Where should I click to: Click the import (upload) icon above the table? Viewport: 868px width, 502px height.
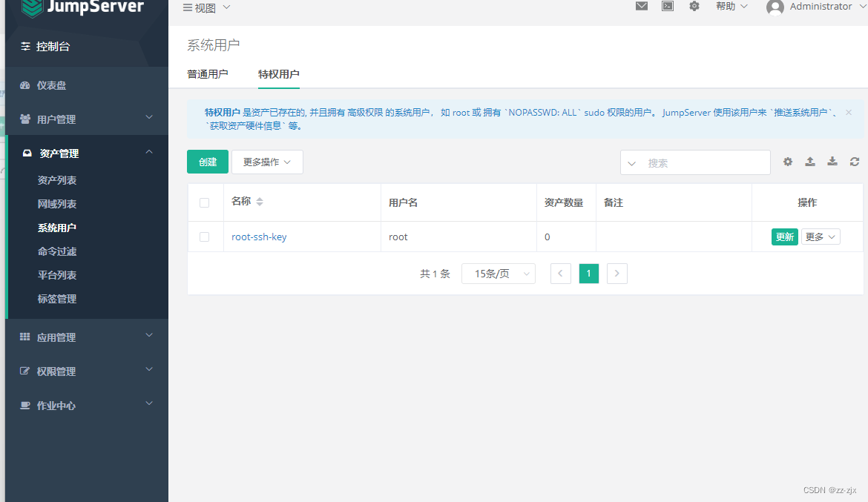click(x=809, y=161)
